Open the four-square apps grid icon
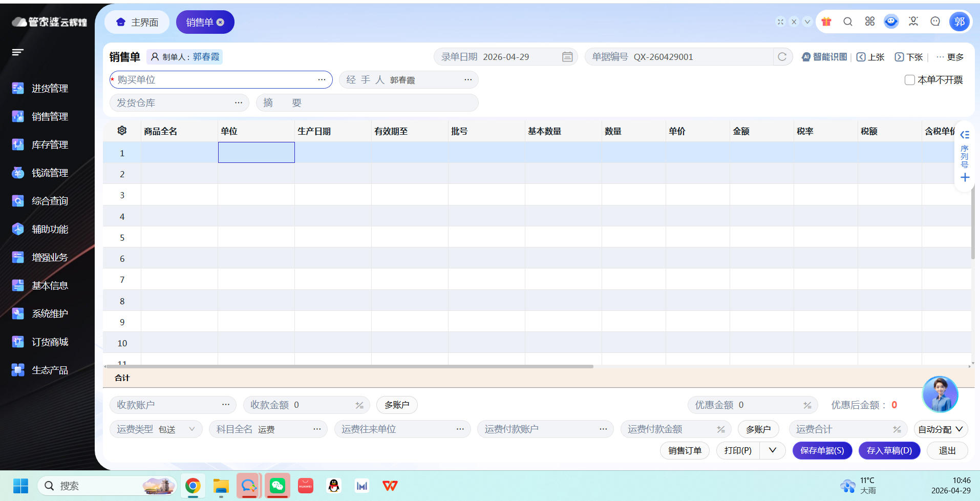This screenshot has width=980, height=501. click(x=870, y=22)
